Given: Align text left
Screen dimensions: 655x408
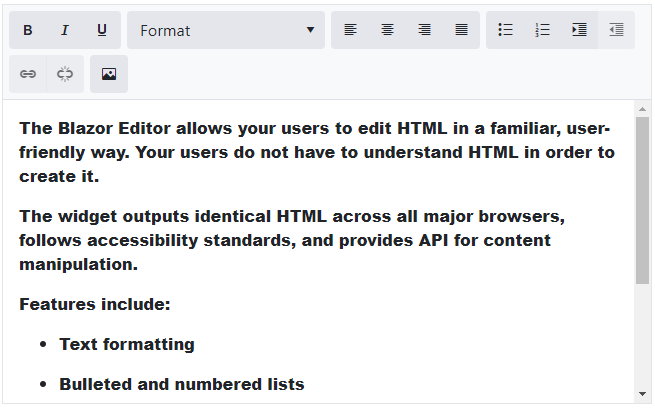Looking at the screenshot, I should [x=350, y=30].
